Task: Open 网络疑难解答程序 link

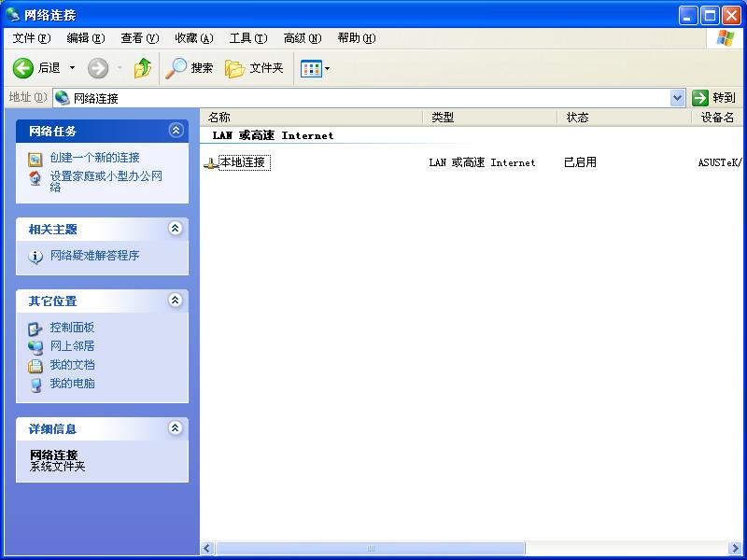Action: click(x=95, y=256)
